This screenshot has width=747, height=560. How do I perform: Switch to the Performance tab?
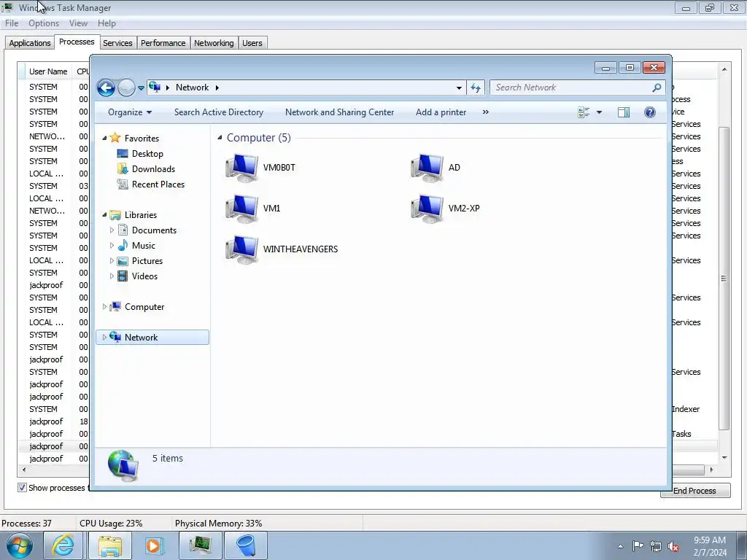click(x=163, y=43)
